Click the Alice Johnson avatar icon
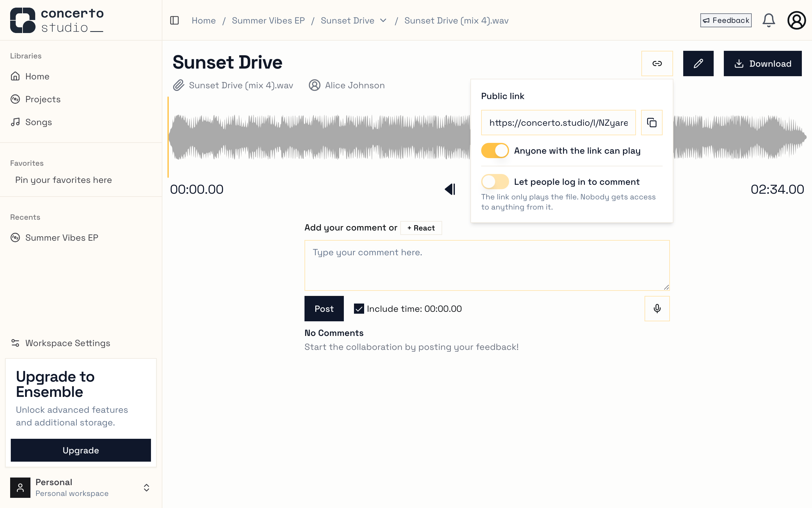This screenshot has height=508, width=812. coord(314,85)
